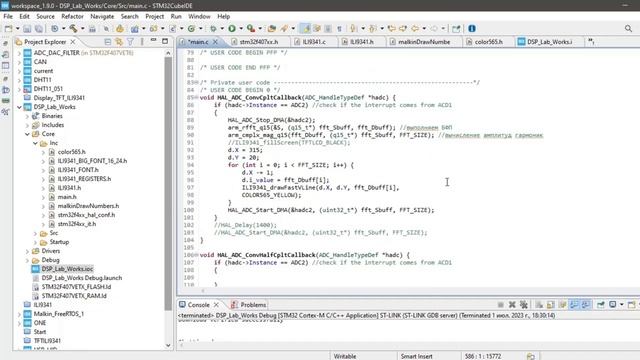640x360 pixels.
Task: Click the information center 'i' icon
Action: pos(472,29)
